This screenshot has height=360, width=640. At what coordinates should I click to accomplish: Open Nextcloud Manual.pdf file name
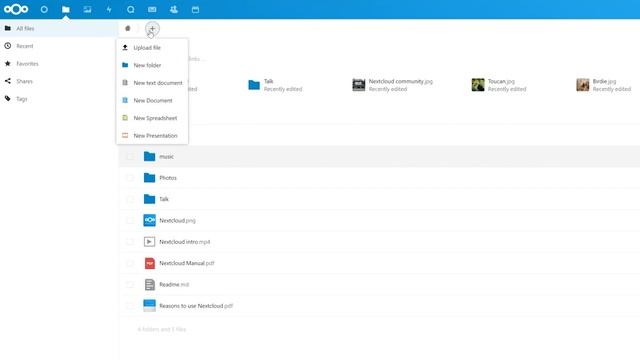[187, 263]
